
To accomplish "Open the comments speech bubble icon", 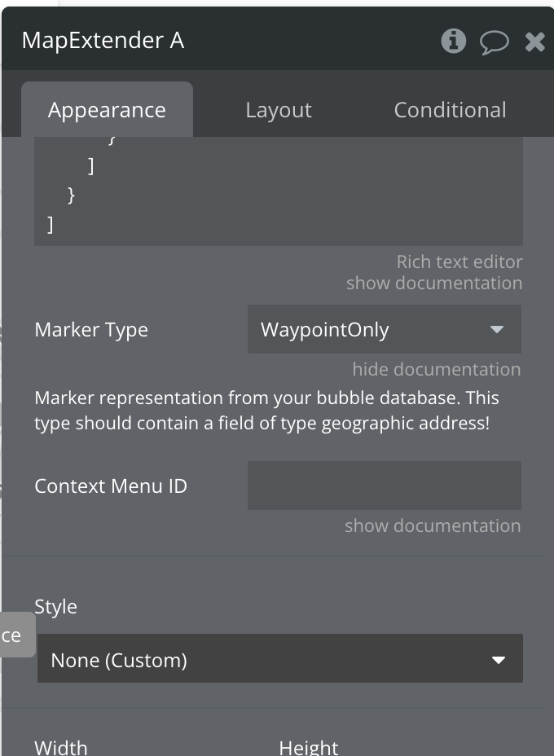I will (494, 42).
